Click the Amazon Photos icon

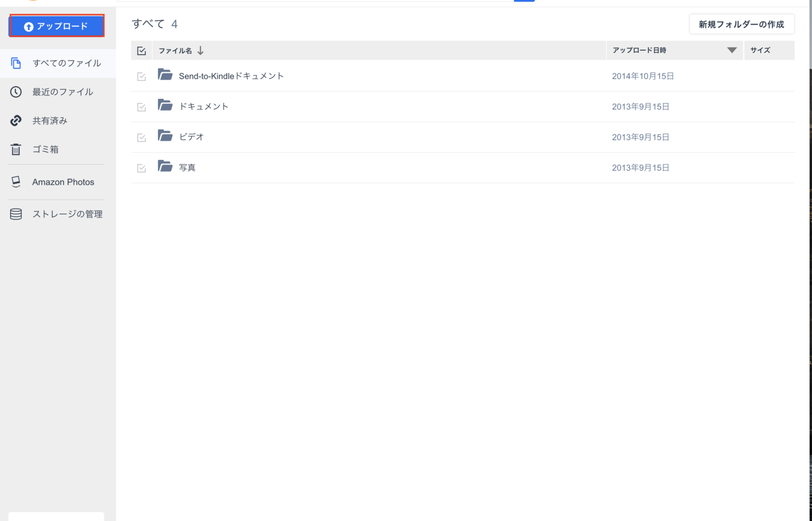click(16, 182)
